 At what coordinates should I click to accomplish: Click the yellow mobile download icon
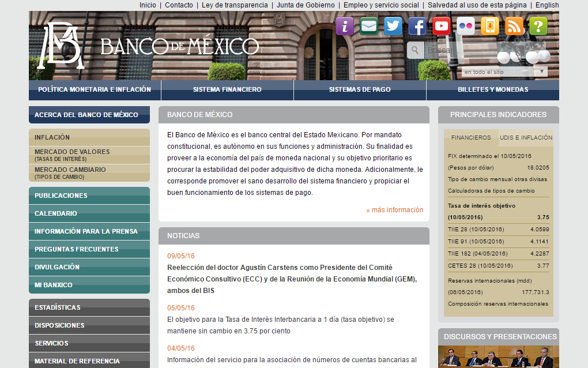[490, 27]
